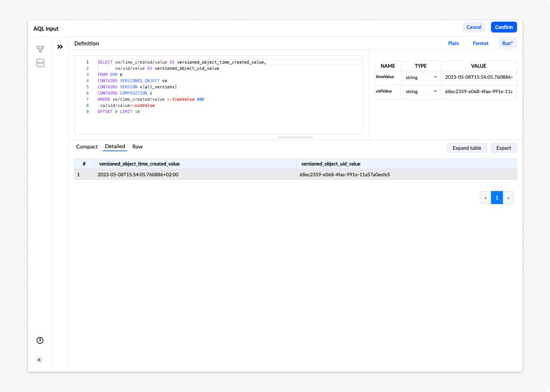The image size is (550, 392).
Task: Click SELECT line 1 in the editor
Action: (182, 62)
